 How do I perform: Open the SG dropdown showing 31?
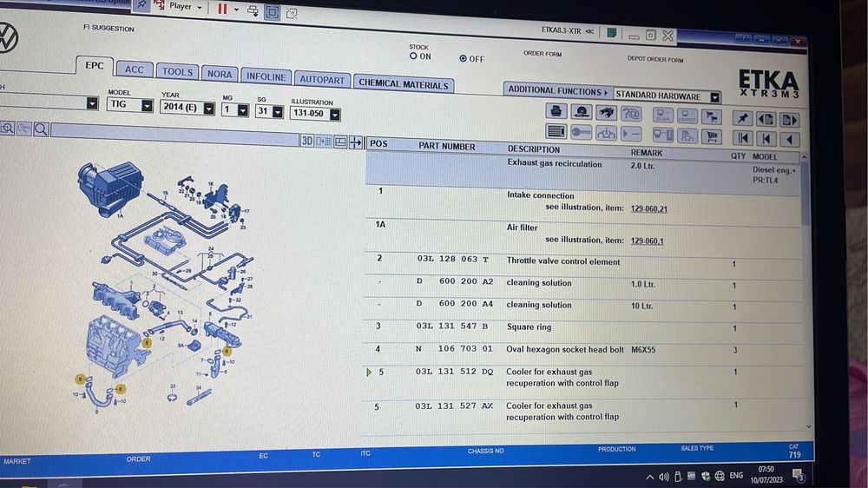pos(278,112)
